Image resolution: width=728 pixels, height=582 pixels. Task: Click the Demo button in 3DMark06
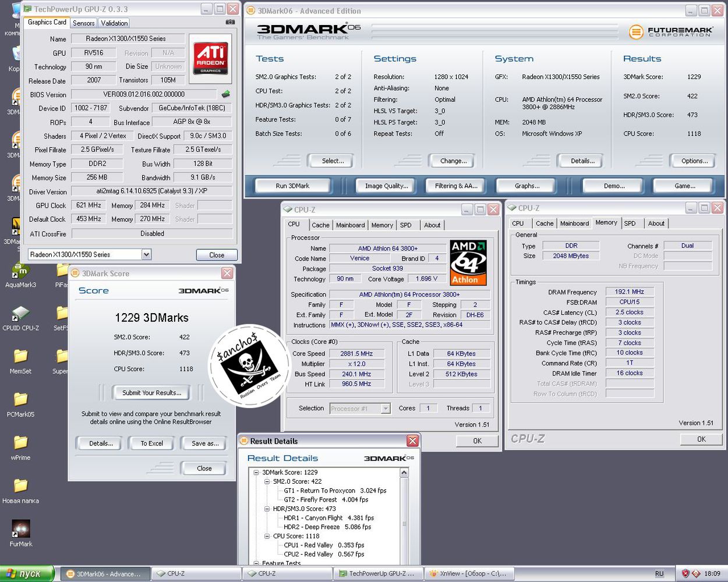click(x=614, y=186)
